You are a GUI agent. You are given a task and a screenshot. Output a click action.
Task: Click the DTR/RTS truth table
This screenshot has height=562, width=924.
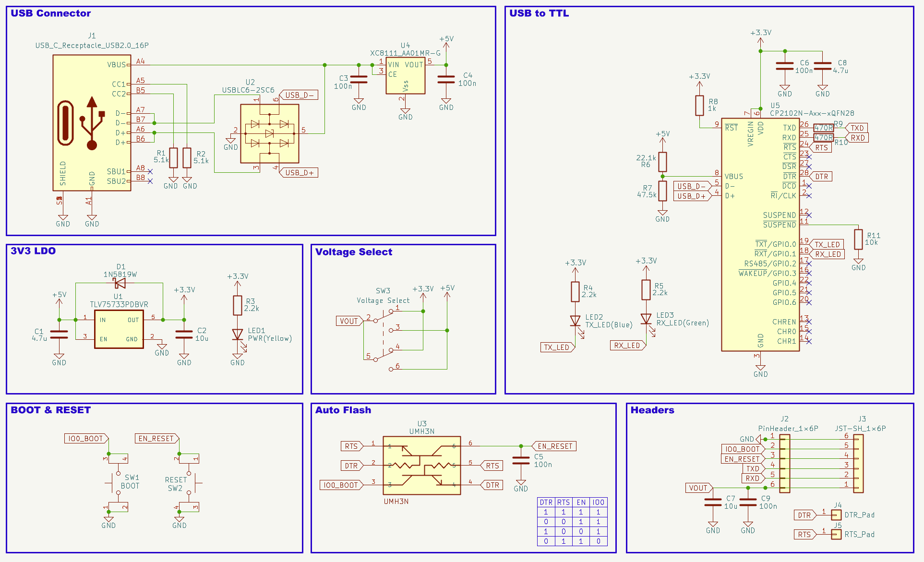click(572, 522)
